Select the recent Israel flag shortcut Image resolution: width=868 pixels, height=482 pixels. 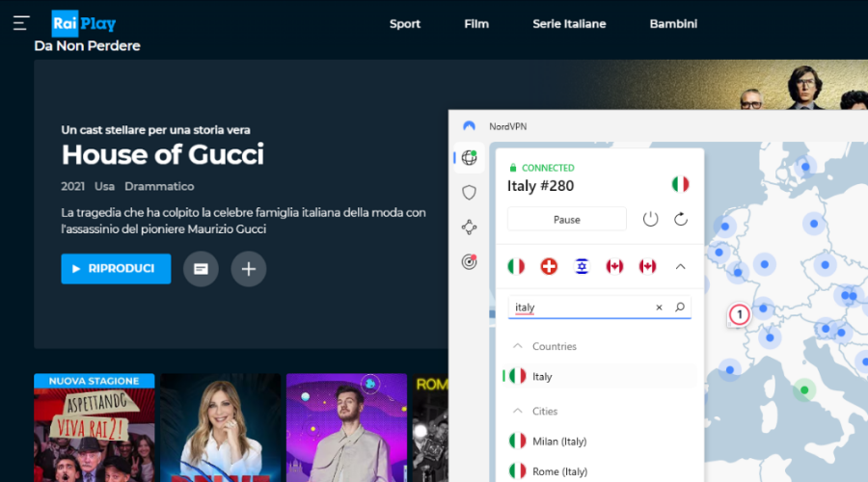pos(582,266)
